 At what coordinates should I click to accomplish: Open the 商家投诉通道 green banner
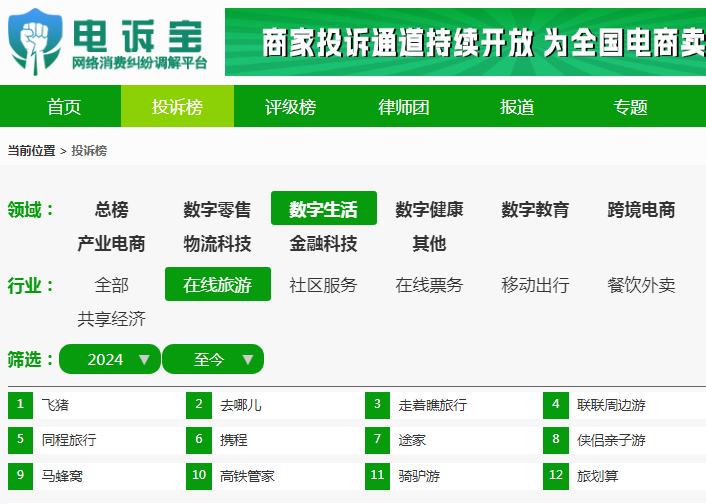(x=465, y=42)
